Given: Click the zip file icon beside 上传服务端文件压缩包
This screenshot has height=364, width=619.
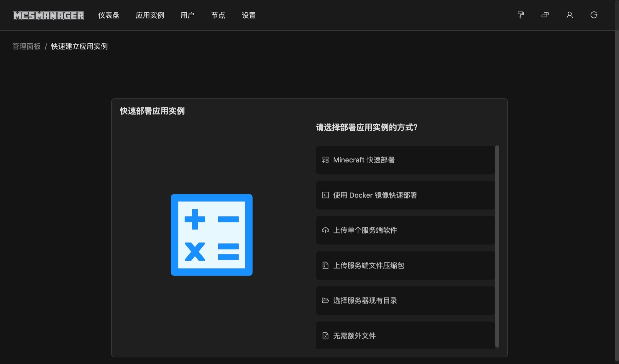Looking at the screenshot, I should 325,265.
